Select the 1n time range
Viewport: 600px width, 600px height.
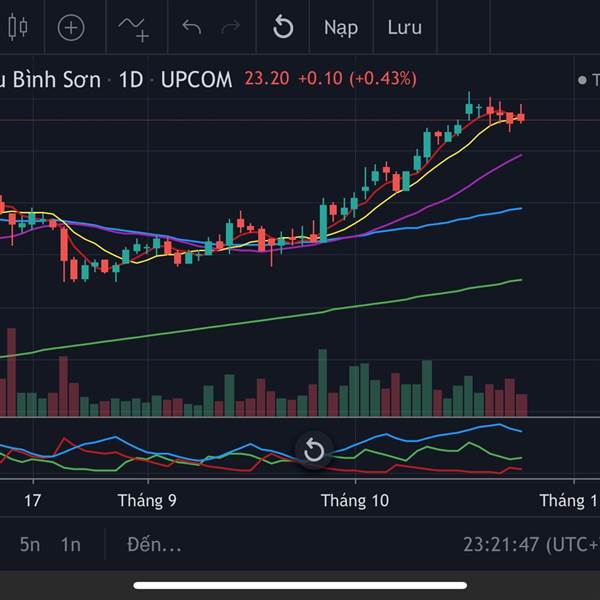tap(71, 544)
